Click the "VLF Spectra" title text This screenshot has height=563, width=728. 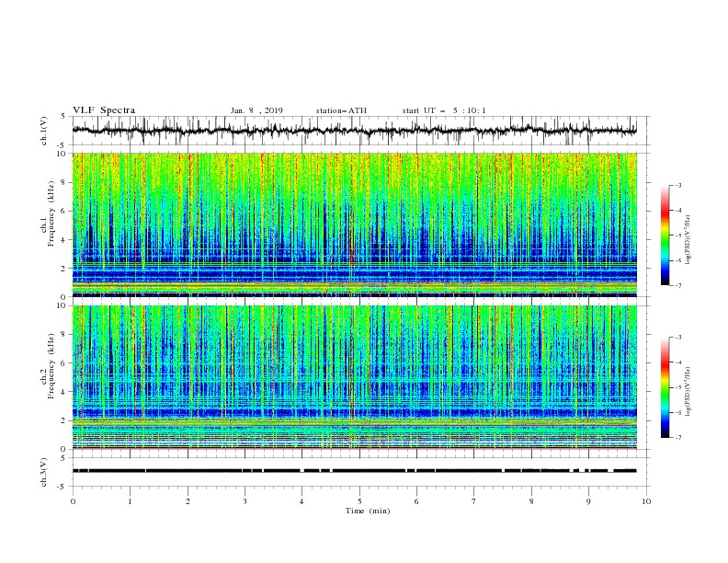[x=104, y=110]
